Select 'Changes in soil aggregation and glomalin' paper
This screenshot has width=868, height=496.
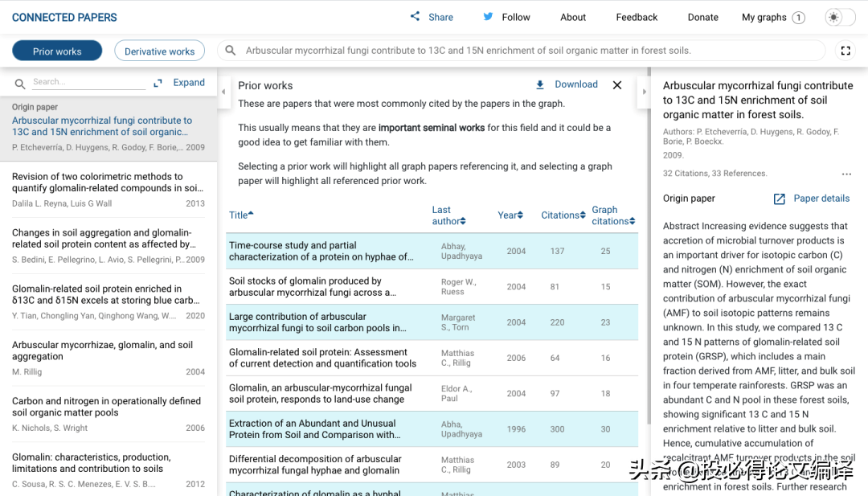(108, 246)
